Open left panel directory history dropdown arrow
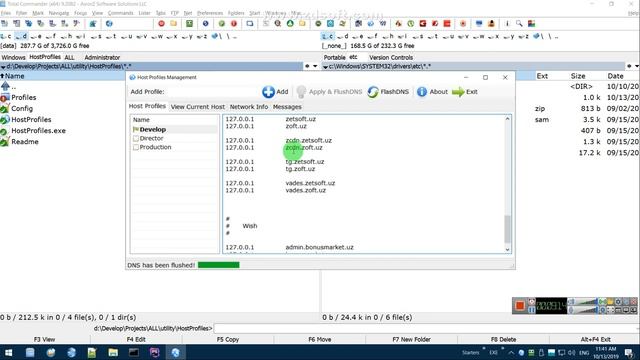 pyautogui.click(x=315, y=66)
